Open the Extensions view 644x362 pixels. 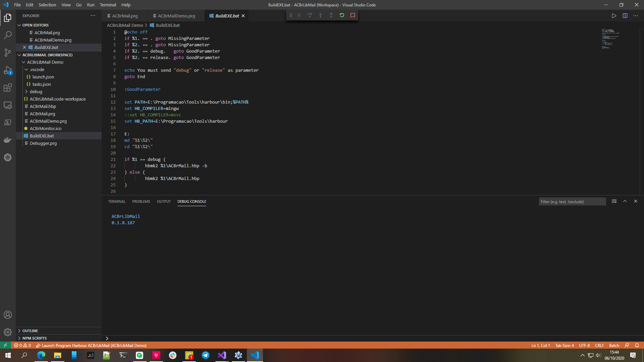[8, 87]
